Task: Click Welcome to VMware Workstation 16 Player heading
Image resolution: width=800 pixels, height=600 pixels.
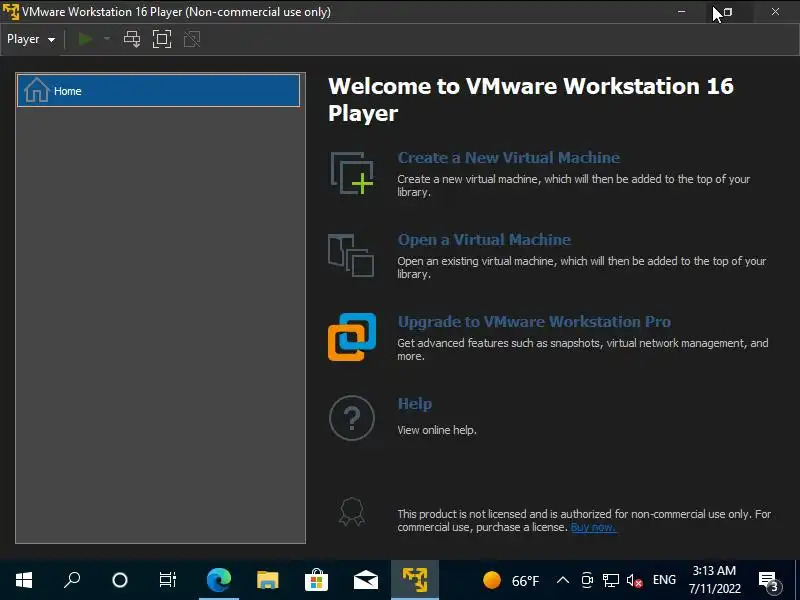Action: [x=531, y=99]
